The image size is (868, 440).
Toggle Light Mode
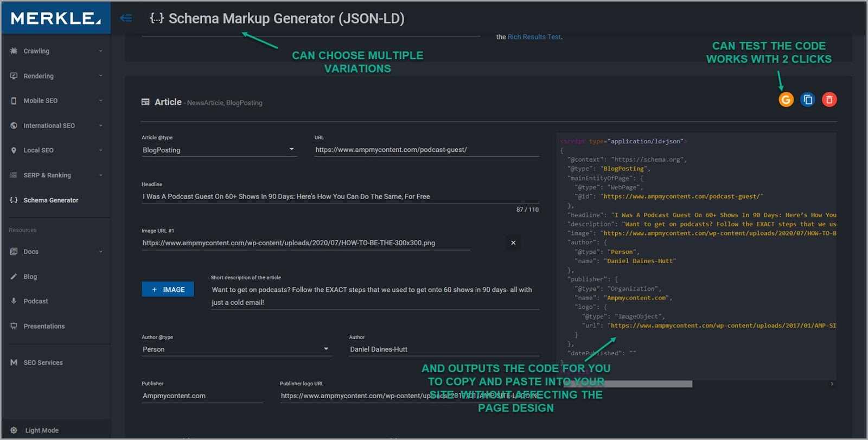41,430
